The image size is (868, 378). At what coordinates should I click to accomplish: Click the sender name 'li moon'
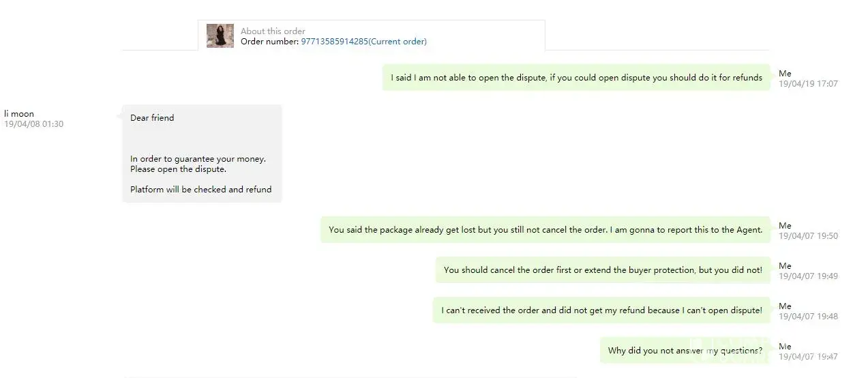click(x=19, y=114)
